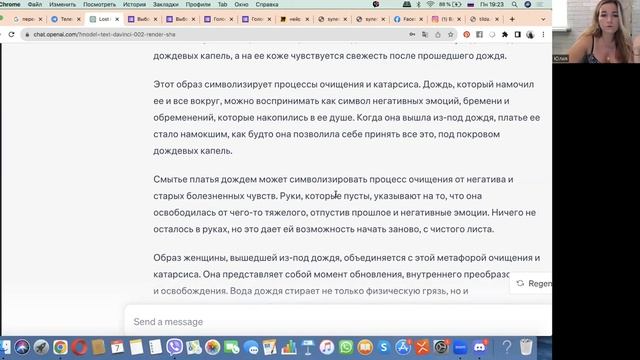Open Music from the Dock
Image resolution: width=640 pixels, height=360 pixels.
327,347
